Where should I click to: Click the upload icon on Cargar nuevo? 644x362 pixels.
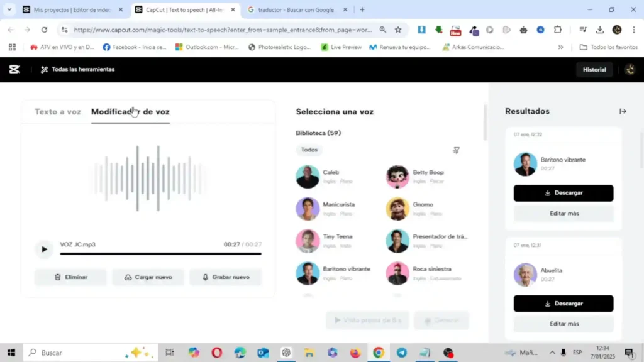128,277
